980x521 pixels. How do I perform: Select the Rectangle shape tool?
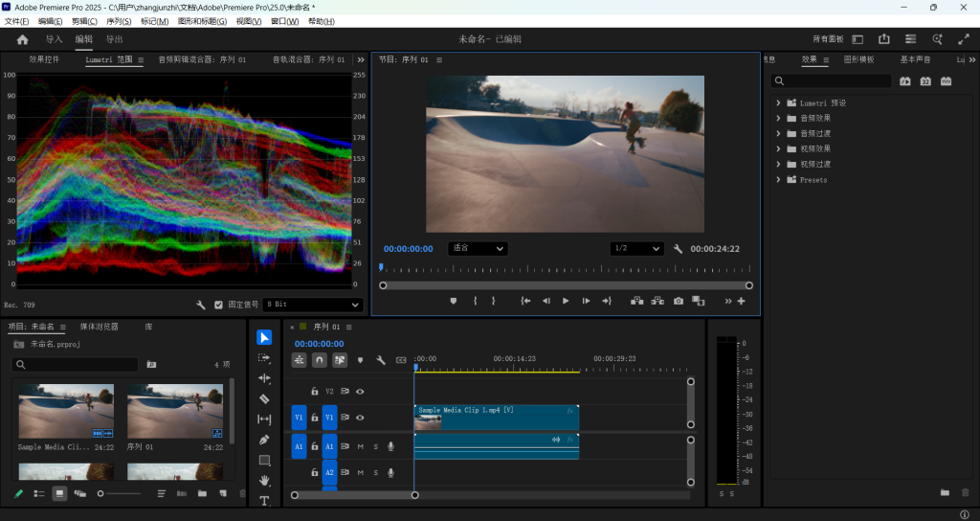(264, 460)
